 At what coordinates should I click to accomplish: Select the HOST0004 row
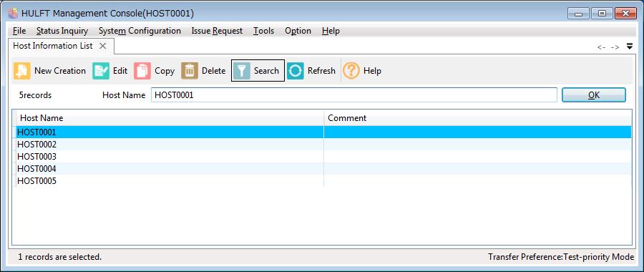click(323, 169)
